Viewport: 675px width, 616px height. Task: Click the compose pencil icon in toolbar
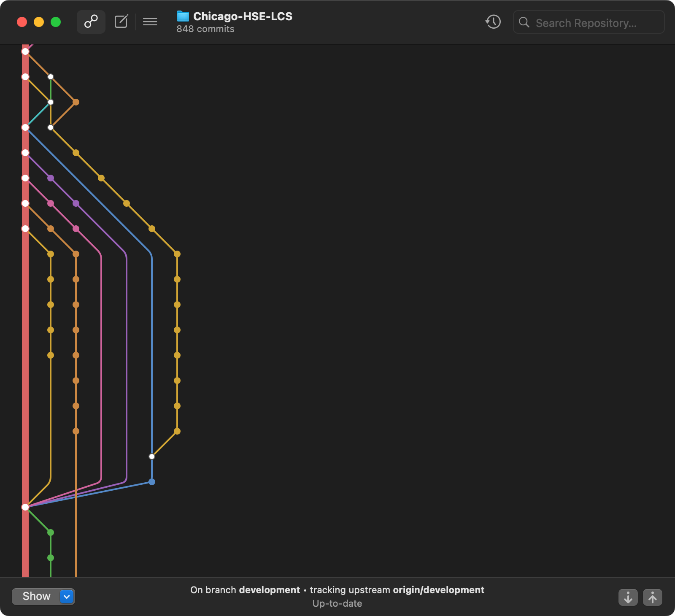pos(121,22)
